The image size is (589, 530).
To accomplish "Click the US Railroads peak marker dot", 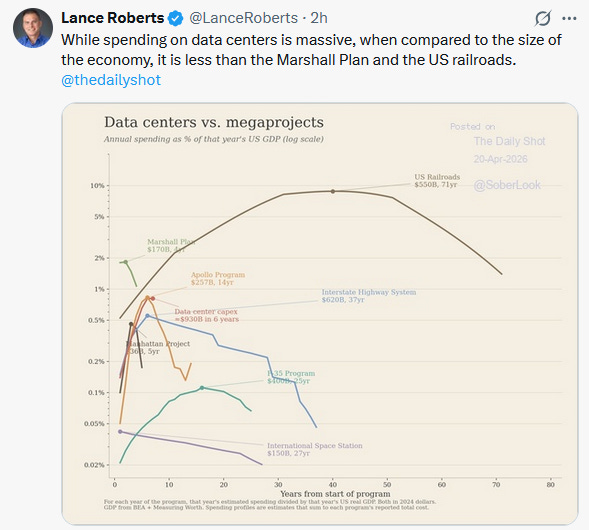I will point(333,192).
